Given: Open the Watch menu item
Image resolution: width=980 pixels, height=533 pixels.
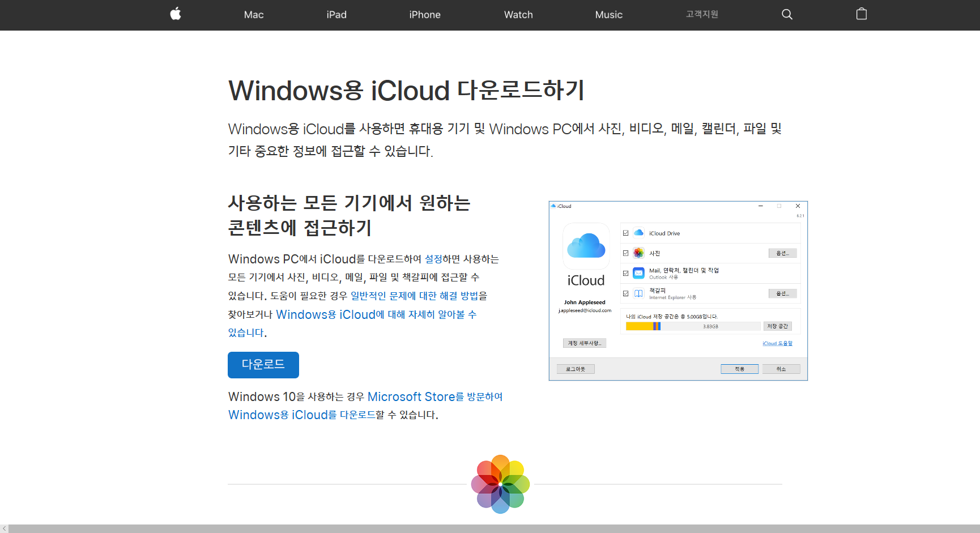Looking at the screenshot, I should tap(518, 15).
